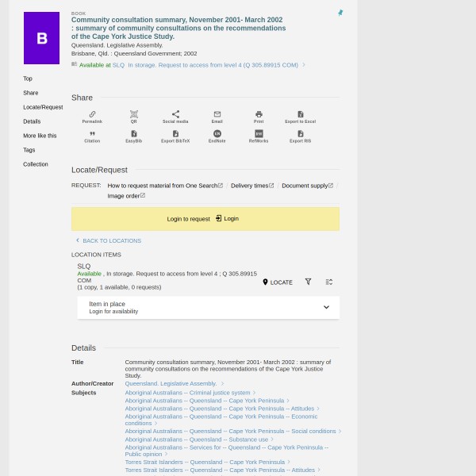The image size is (476, 476).
Task: Open the sort options for location items
Action: [x=329, y=282]
